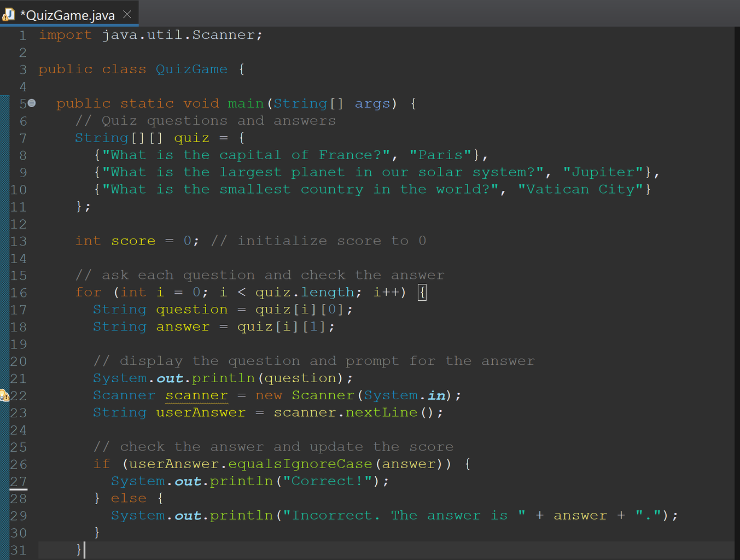Click the smallest country question string on line 10
740x560 pixels.
[300, 190]
